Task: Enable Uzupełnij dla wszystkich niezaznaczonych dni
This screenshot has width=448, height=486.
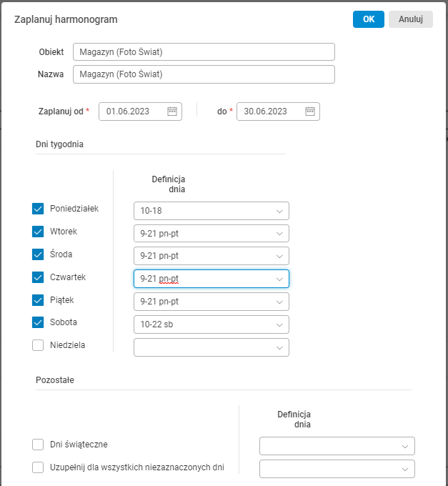Action: click(39, 467)
